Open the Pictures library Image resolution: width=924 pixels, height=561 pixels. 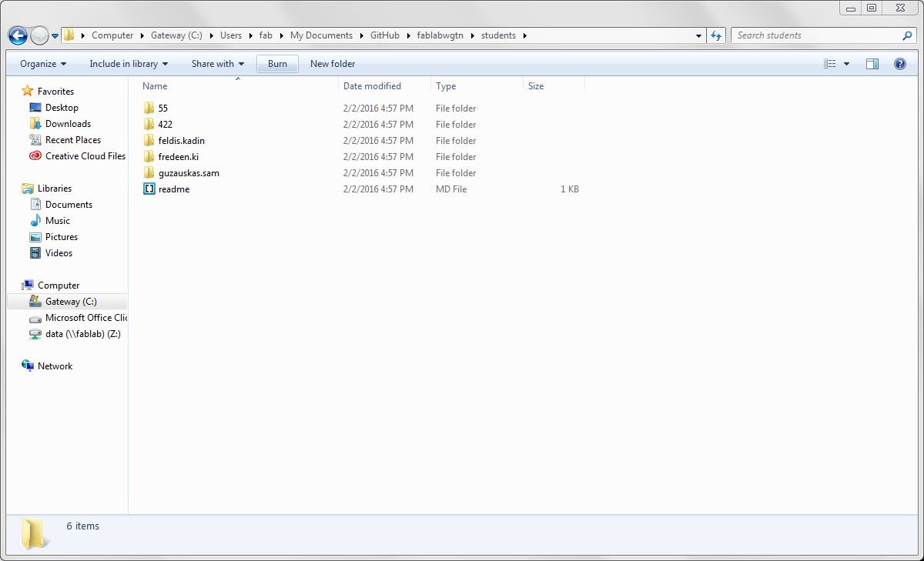(62, 237)
